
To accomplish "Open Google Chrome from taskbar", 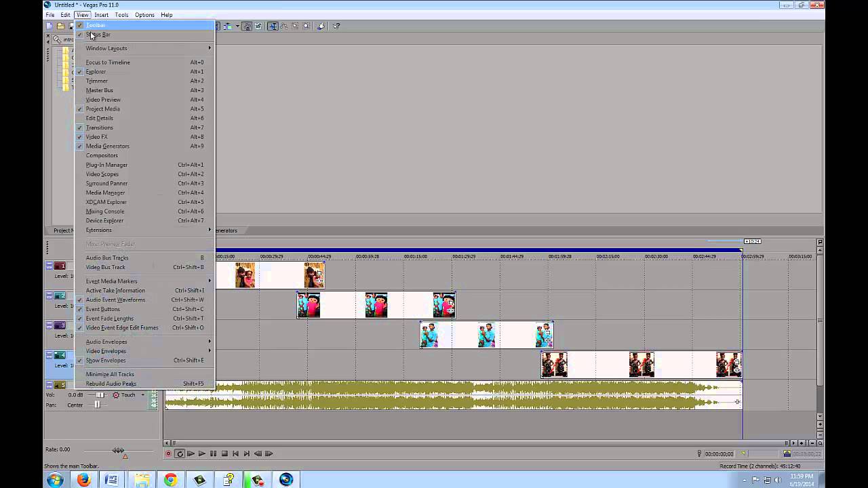I will tap(170, 480).
